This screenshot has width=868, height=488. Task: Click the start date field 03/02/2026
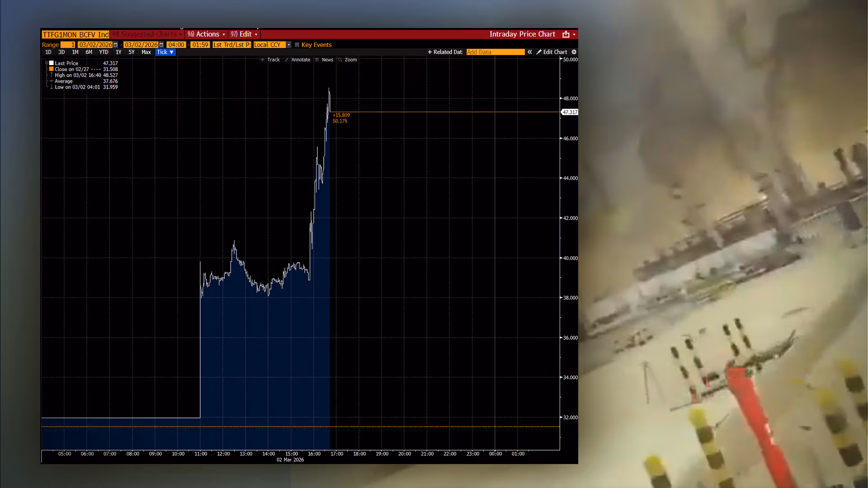point(95,45)
